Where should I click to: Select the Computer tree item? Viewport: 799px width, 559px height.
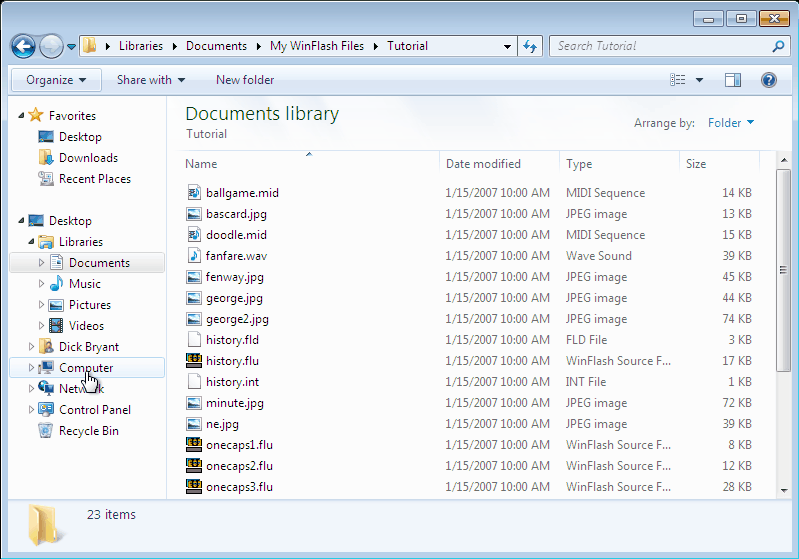[87, 367]
